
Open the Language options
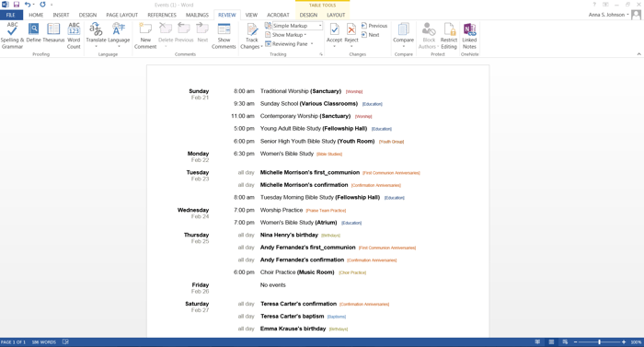point(119,35)
